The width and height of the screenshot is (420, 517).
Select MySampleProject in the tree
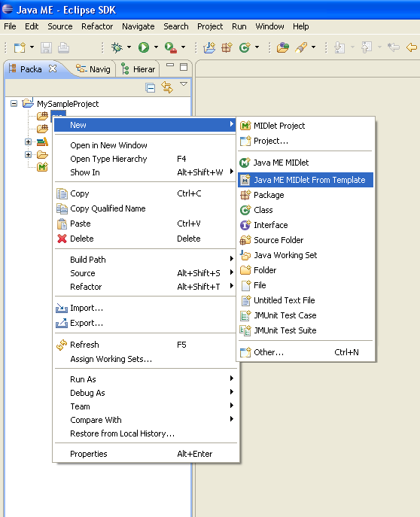[68, 104]
